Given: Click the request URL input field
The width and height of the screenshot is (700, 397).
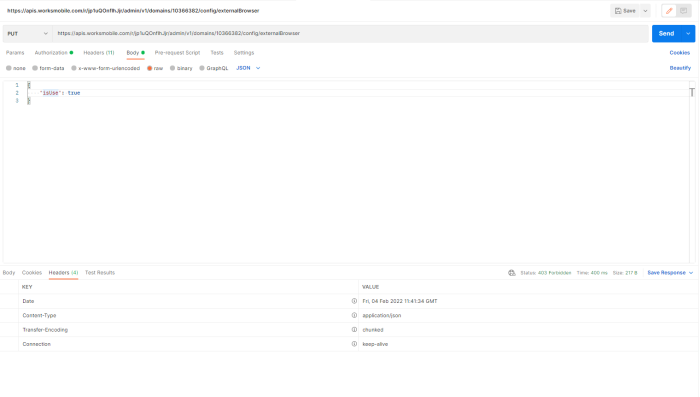Looking at the screenshot, I should 350,33.
